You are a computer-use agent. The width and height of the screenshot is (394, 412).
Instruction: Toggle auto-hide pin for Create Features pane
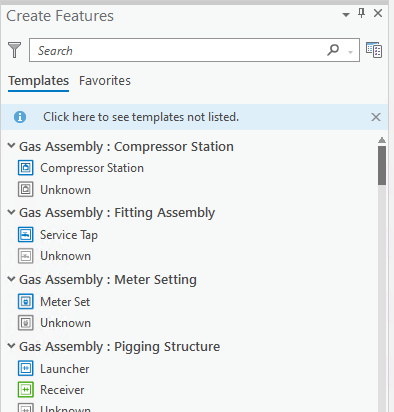coord(361,13)
